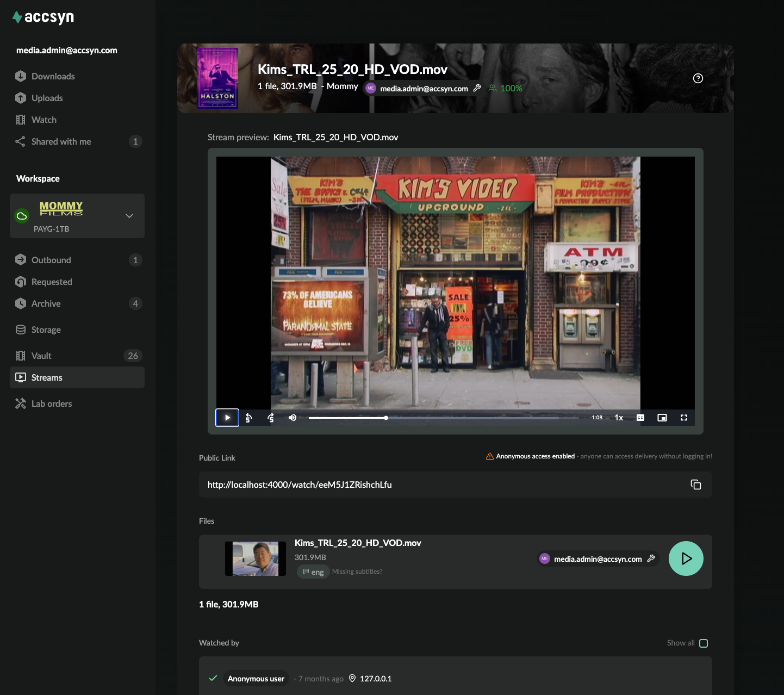Toggle closed captions in player
784x695 pixels.
click(640, 418)
